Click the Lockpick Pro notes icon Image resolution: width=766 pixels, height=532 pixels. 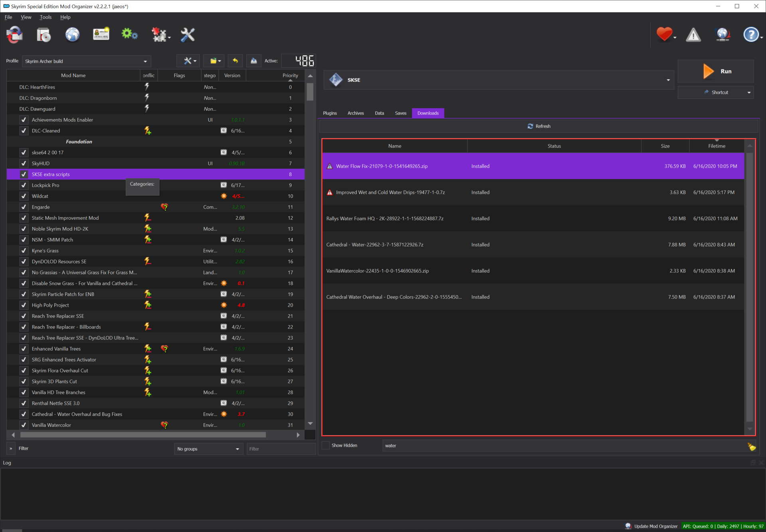click(224, 185)
